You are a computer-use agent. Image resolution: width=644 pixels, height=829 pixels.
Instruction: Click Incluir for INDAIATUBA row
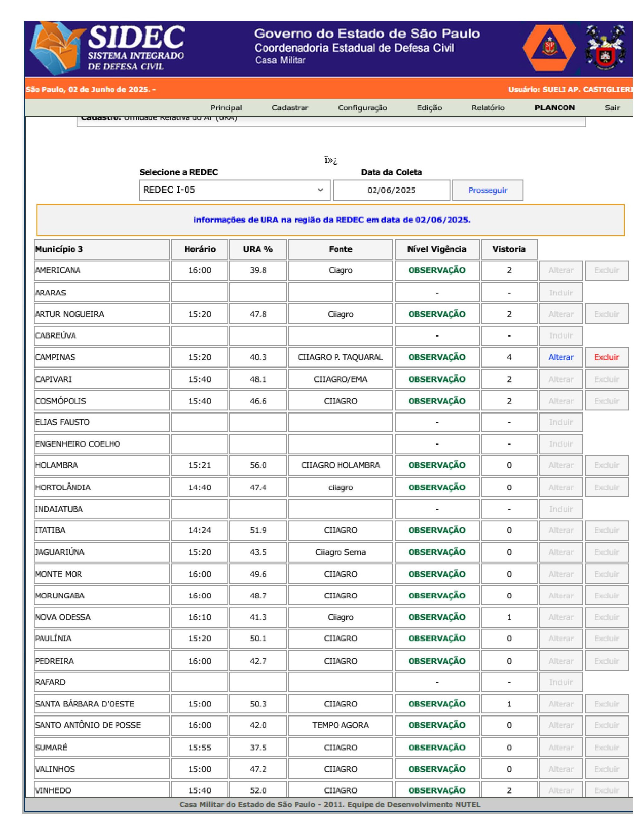coord(561,509)
